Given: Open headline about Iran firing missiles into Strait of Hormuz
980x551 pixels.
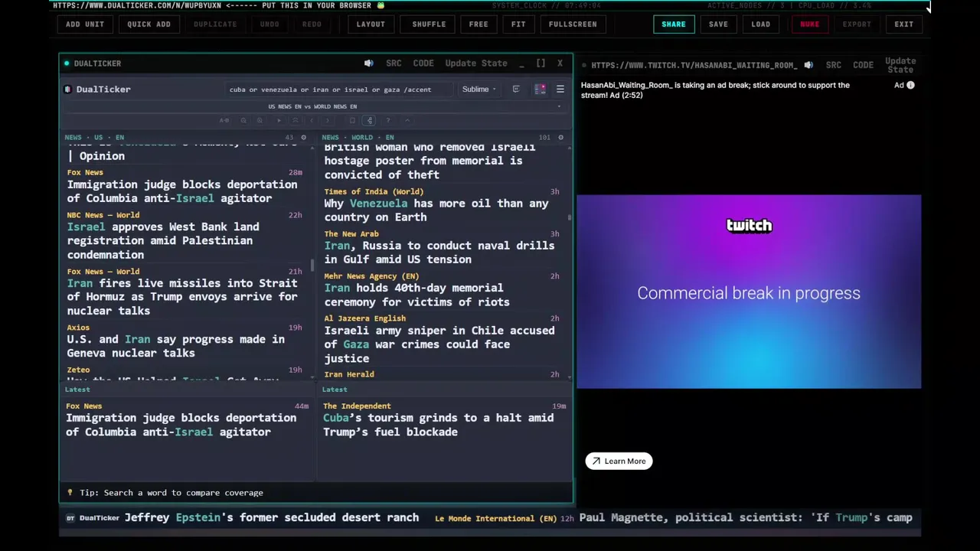Looking at the screenshot, I should [182, 297].
